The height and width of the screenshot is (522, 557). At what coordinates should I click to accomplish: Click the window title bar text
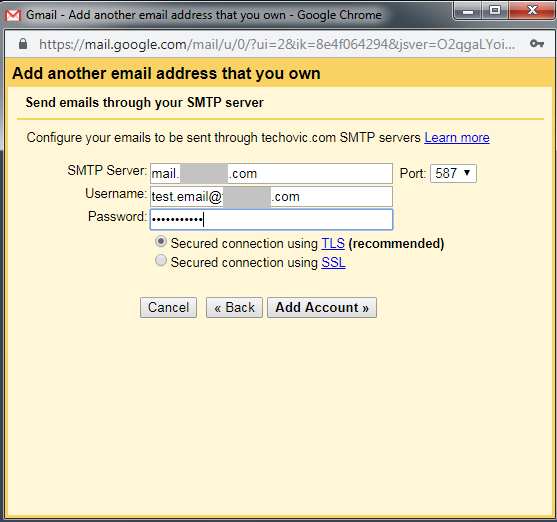click(x=204, y=15)
